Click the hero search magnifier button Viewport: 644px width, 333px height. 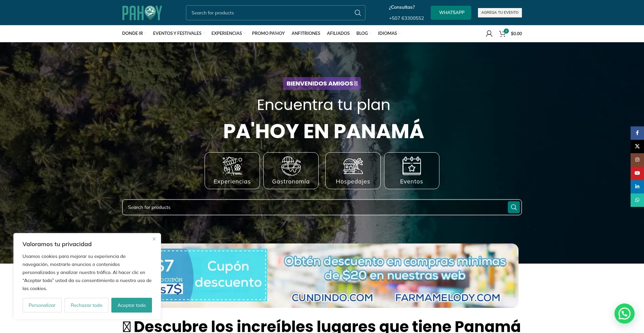514,207
